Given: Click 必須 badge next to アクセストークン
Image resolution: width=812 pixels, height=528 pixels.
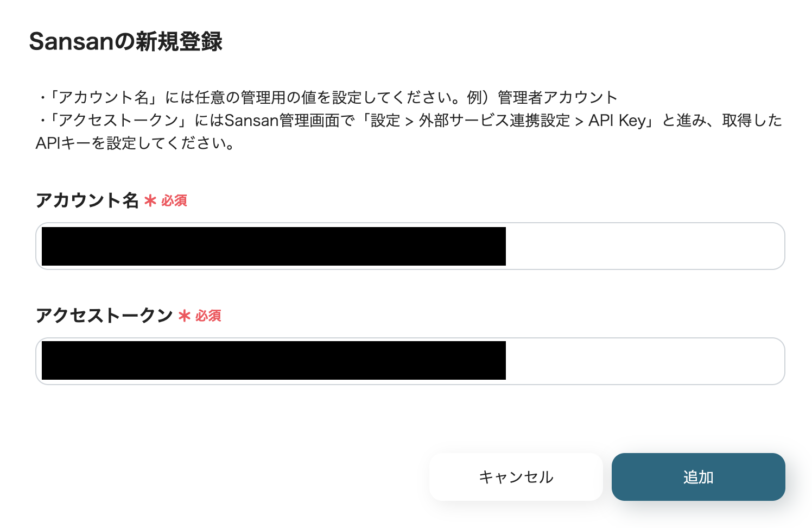Looking at the screenshot, I should point(208,316).
